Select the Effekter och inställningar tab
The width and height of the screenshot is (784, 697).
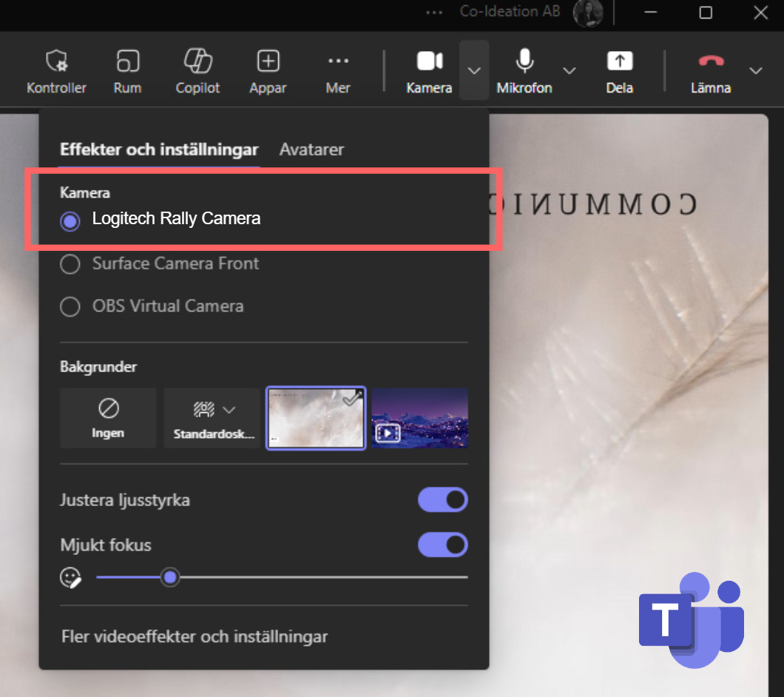(159, 149)
